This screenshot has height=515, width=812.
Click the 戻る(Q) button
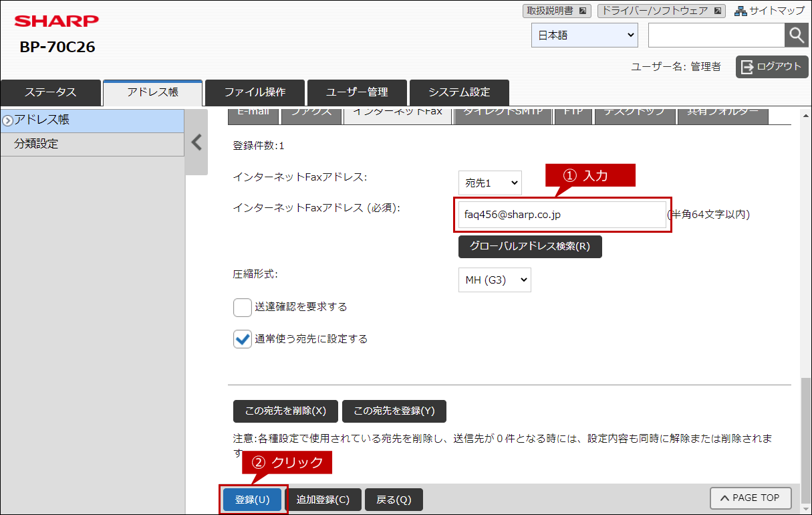coord(394,500)
